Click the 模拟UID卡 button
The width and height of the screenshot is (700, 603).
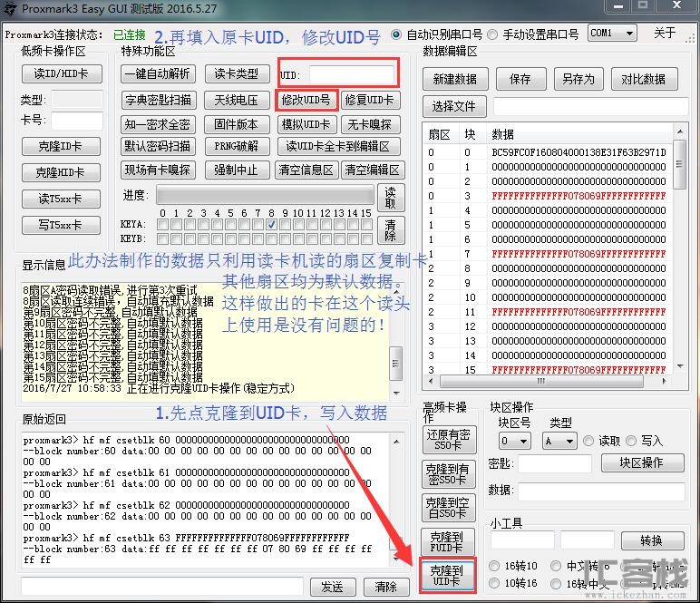tap(306, 124)
